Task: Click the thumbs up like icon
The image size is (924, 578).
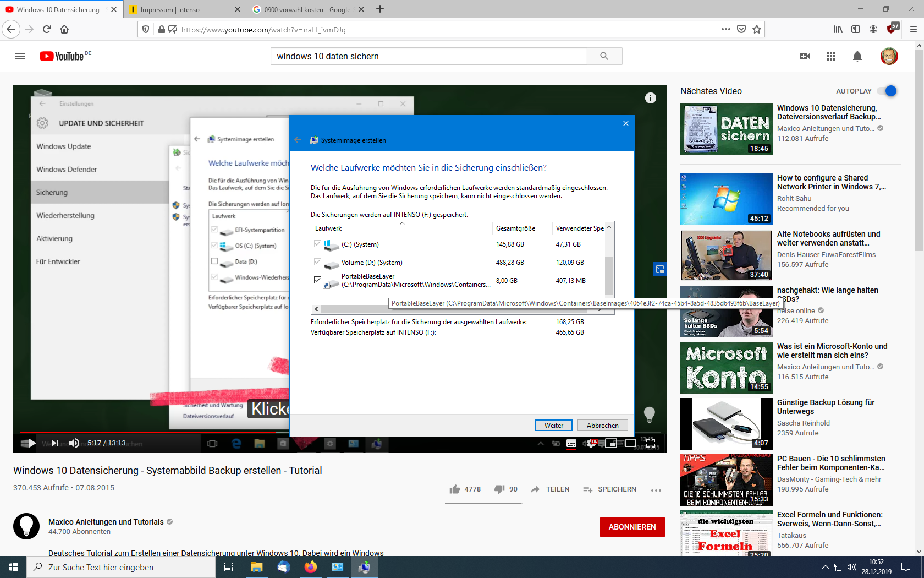Action: coord(454,489)
